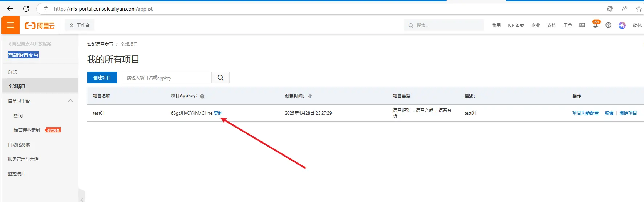The width and height of the screenshot is (644, 202).
Task: Open 项目功能配置 for test01
Action: click(x=585, y=113)
